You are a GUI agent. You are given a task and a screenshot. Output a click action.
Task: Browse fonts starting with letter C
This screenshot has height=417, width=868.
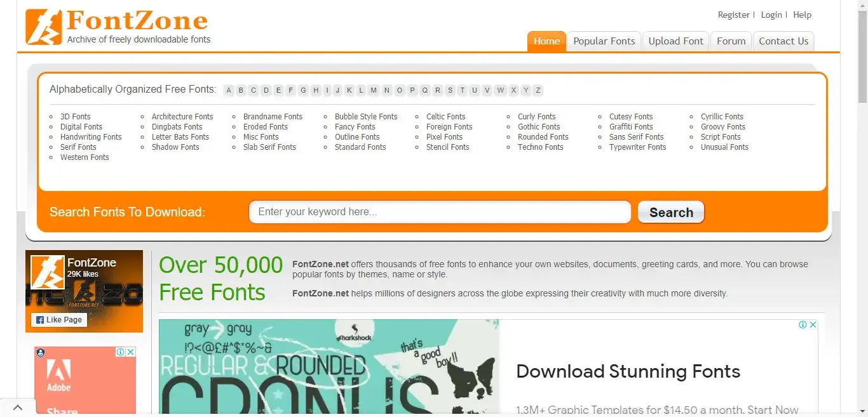[x=254, y=90]
